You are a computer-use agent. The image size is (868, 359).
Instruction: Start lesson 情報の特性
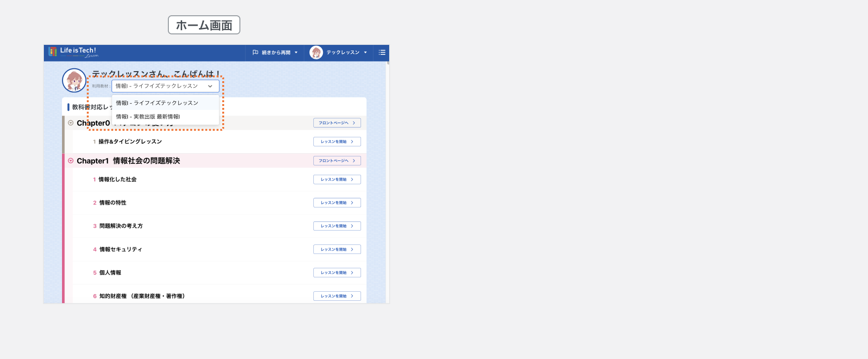click(337, 203)
